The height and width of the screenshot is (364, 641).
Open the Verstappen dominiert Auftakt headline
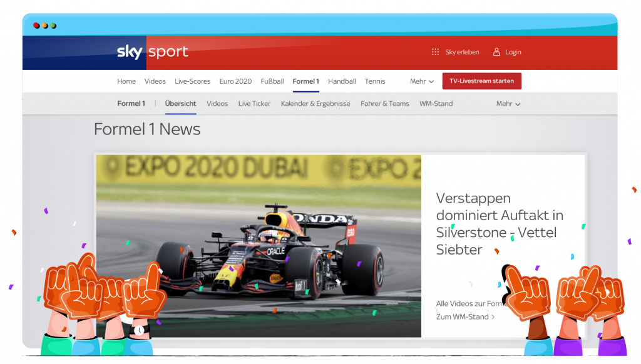tap(500, 224)
